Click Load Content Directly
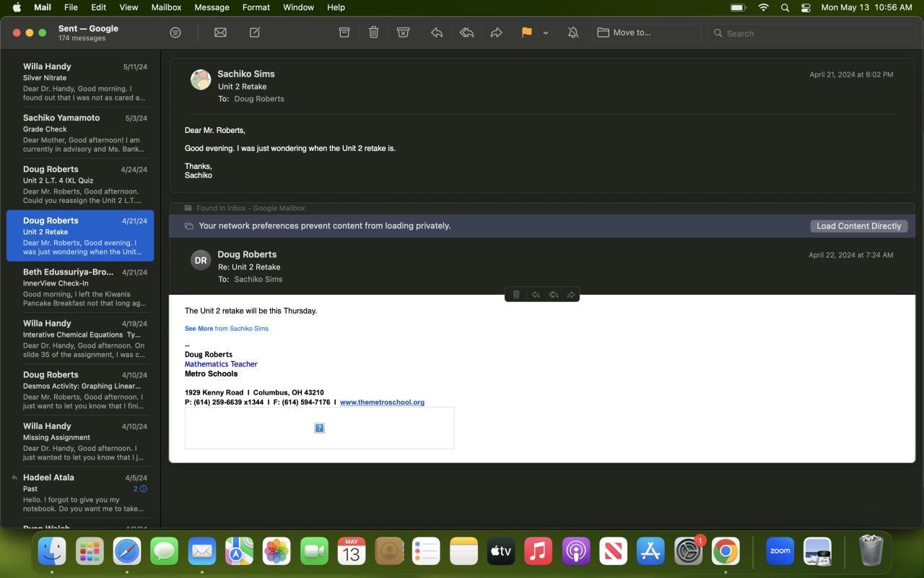This screenshot has width=924, height=578. [x=858, y=226]
